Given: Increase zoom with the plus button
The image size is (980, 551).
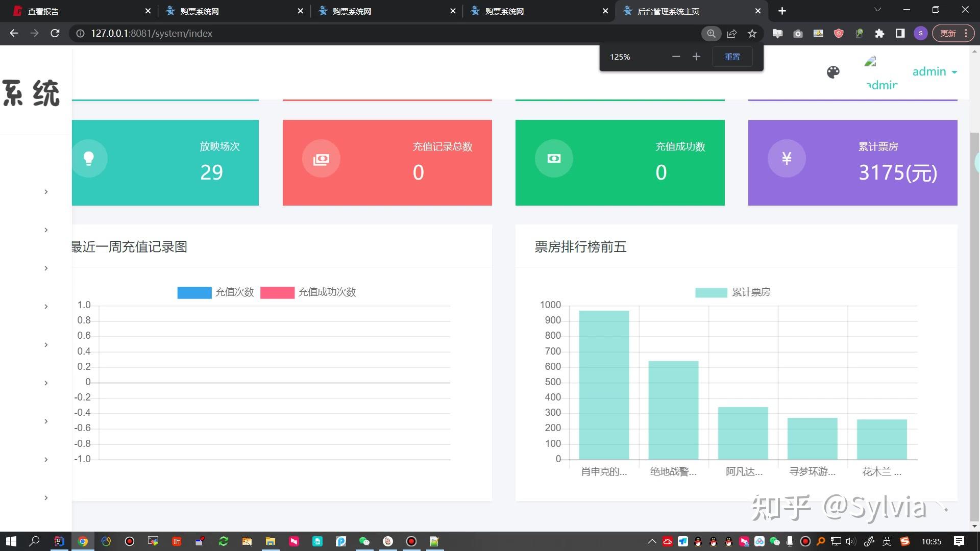Looking at the screenshot, I should pyautogui.click(x=696, y=57).
